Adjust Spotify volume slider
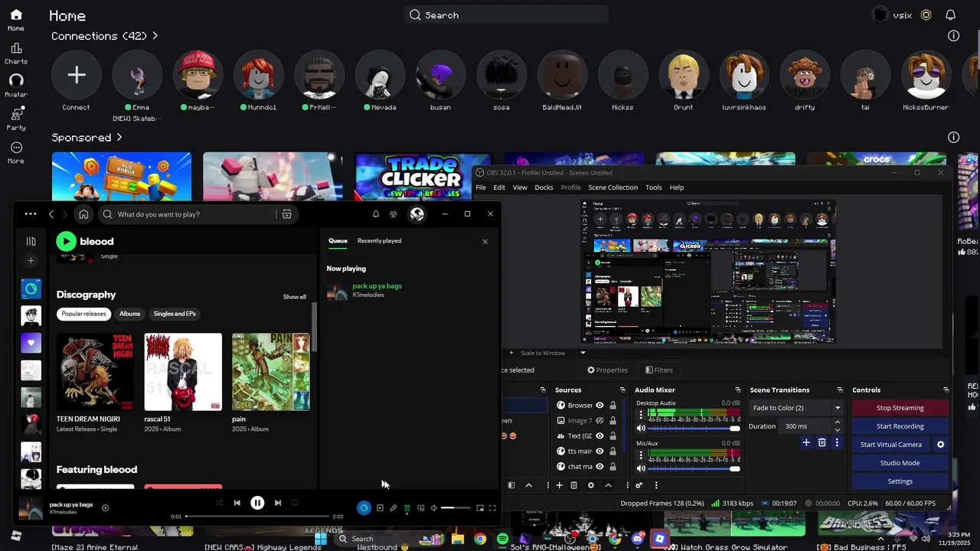The height and width of the screenshot is (551, 980). point(456,508)
